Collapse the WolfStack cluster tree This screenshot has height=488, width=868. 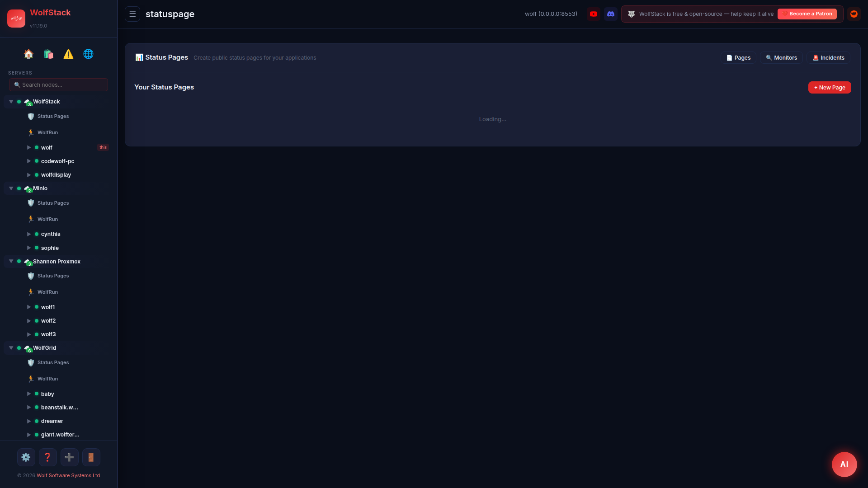pyautogui.click(x=11, y=102)
